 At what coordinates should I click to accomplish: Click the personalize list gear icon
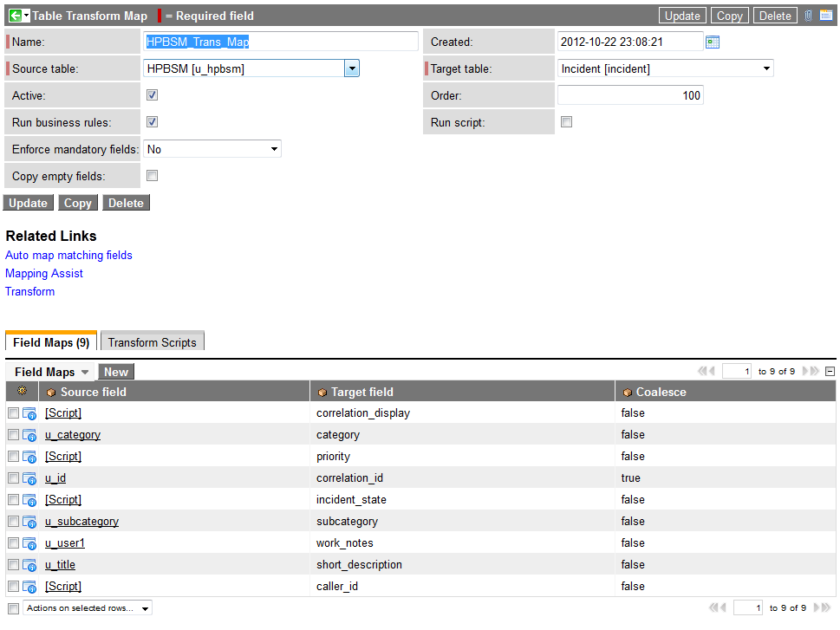pos(22,391)
